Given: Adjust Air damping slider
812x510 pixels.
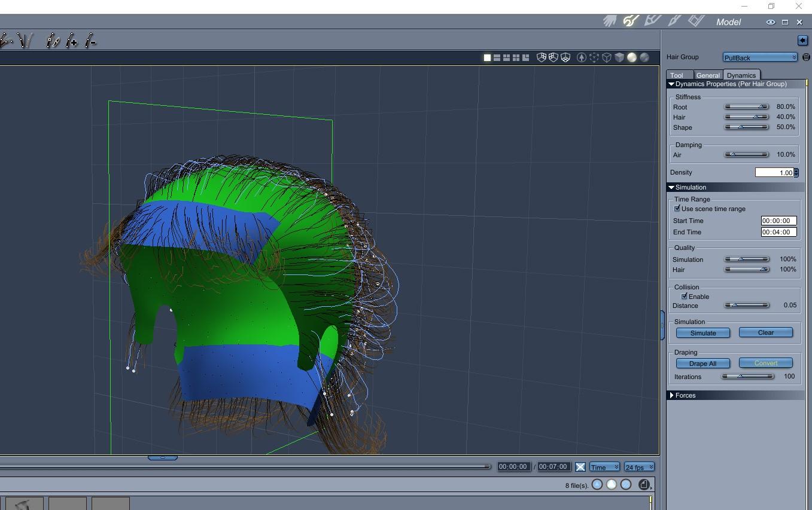Looking at the screenshot, I should (747, 154).
